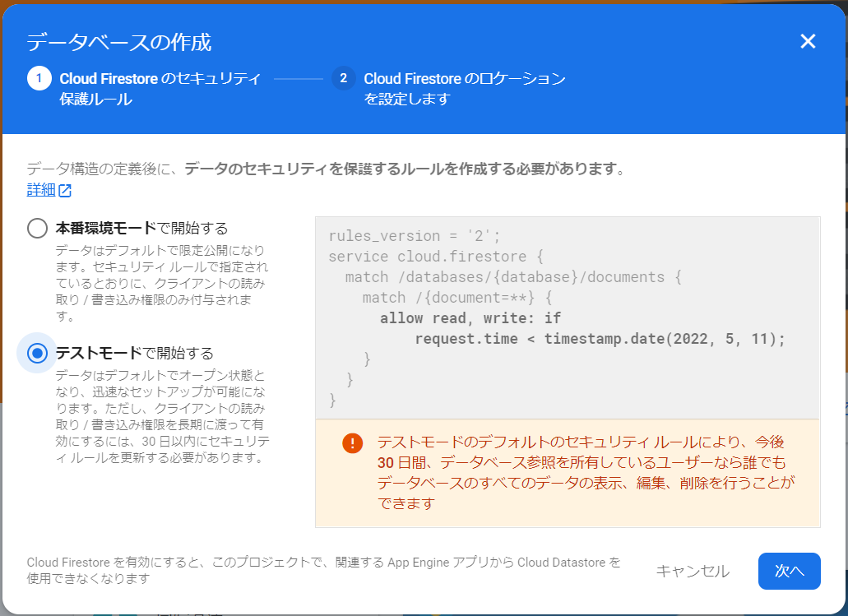Click the test mode description paragraph
The image size is (848, 616).
tap(162, 416)
